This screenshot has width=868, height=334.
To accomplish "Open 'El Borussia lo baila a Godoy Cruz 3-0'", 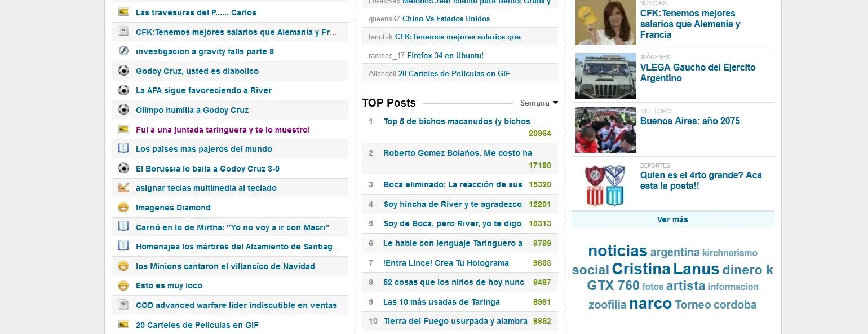I will click(x=207, y=169).
